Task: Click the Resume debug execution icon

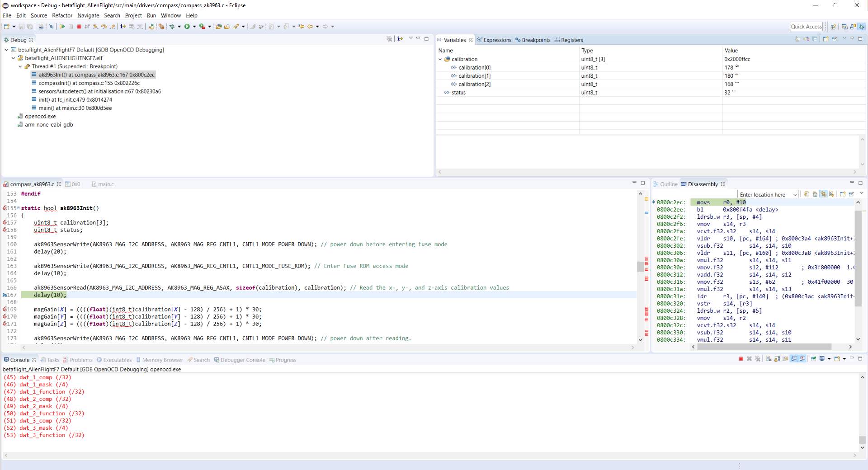Action: coord(62,26)
